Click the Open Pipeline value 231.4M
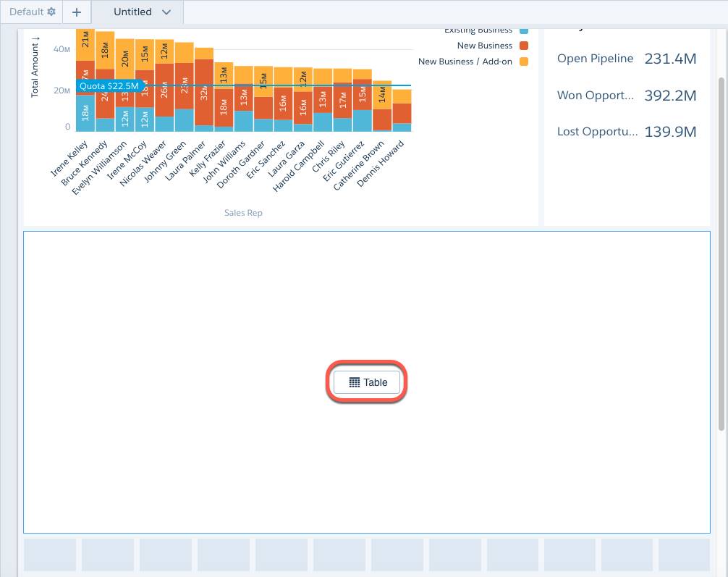 (670, 59)
